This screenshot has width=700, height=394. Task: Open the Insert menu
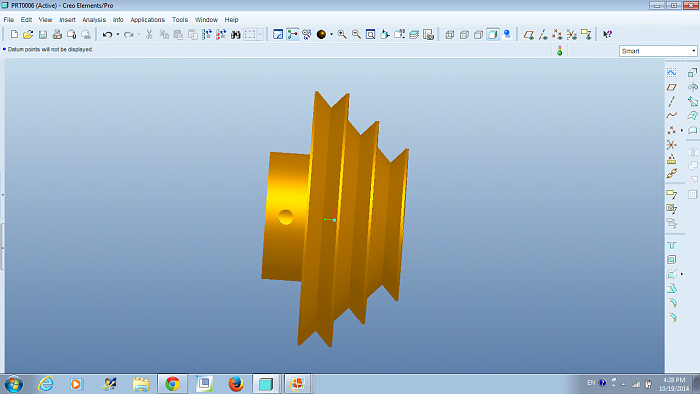[67, 20]
